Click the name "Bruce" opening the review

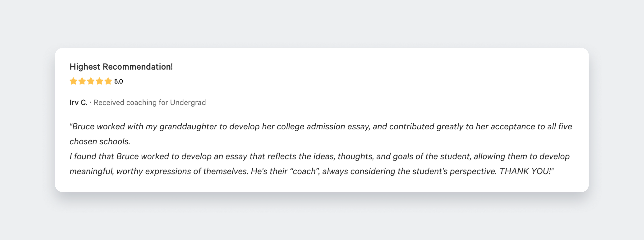point(83,127)
